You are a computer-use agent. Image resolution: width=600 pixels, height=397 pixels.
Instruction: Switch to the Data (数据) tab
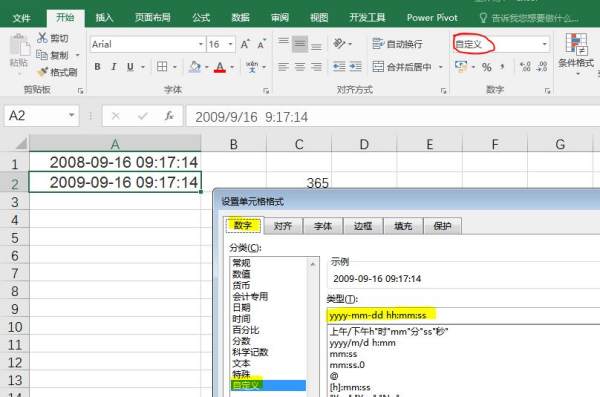click(240, 18)
